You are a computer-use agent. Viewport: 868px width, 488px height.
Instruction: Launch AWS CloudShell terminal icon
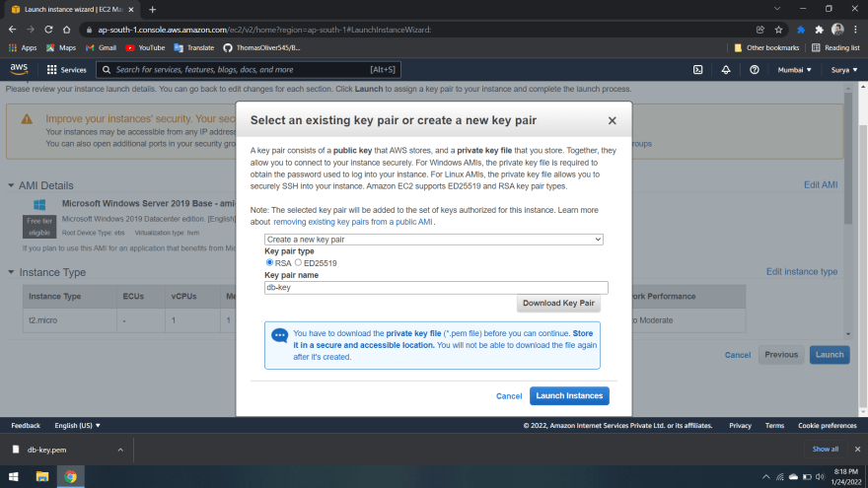[697, 70]
